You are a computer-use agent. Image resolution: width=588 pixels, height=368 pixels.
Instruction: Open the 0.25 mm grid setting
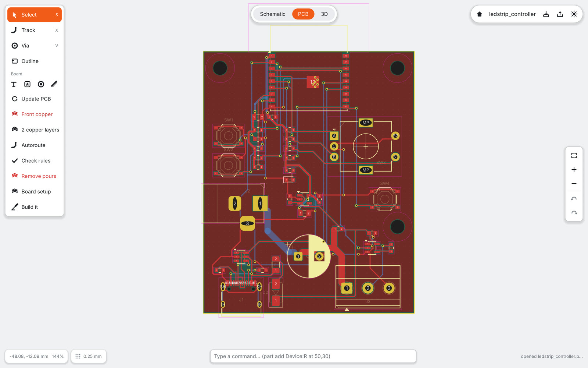click(89, 356)
